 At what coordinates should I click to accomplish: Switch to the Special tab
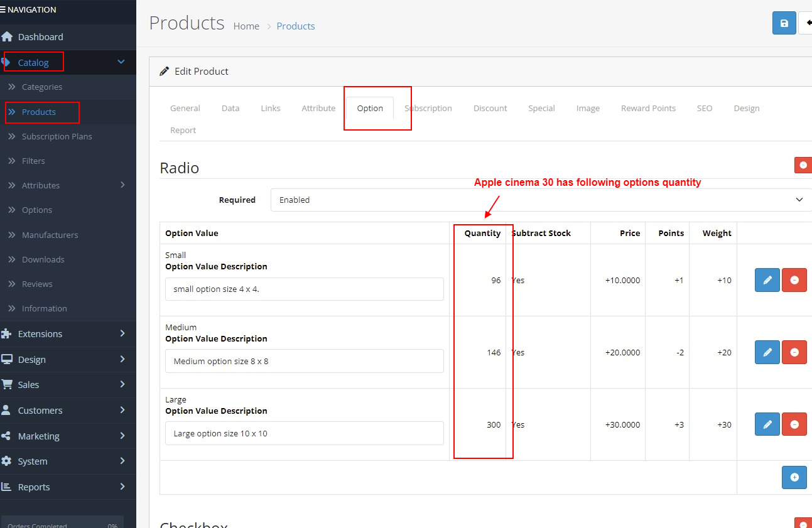541,108
